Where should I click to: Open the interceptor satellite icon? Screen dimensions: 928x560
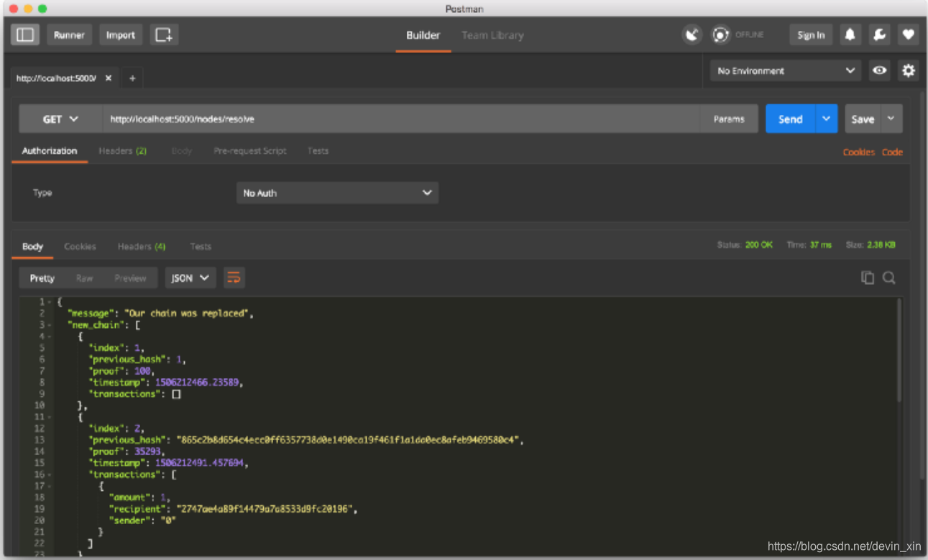coord(692,35)
